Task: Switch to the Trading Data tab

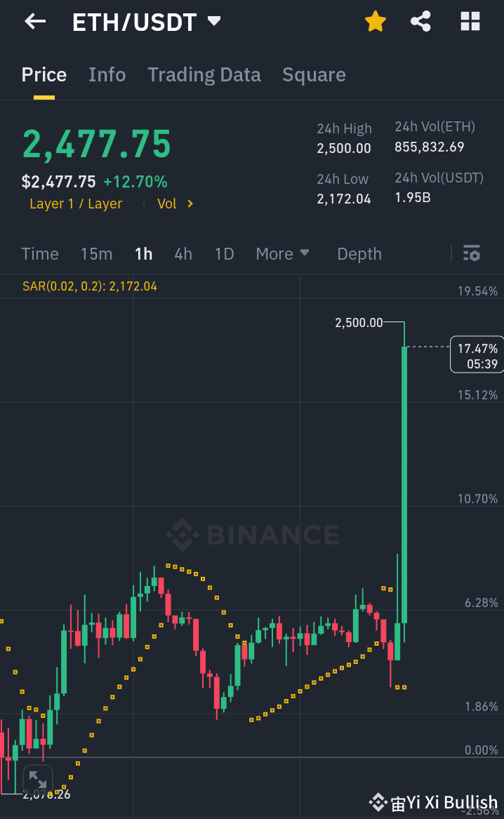Action: click(x=204, y=74)
